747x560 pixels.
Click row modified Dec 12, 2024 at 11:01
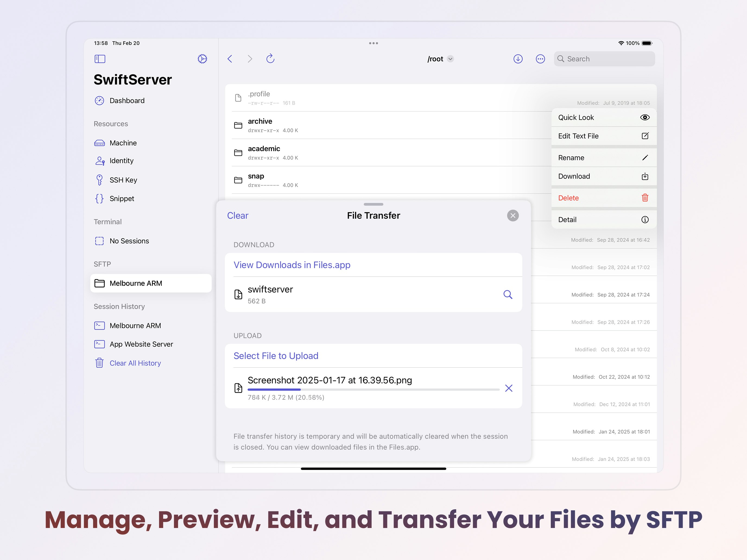click(x=594, y=399)
